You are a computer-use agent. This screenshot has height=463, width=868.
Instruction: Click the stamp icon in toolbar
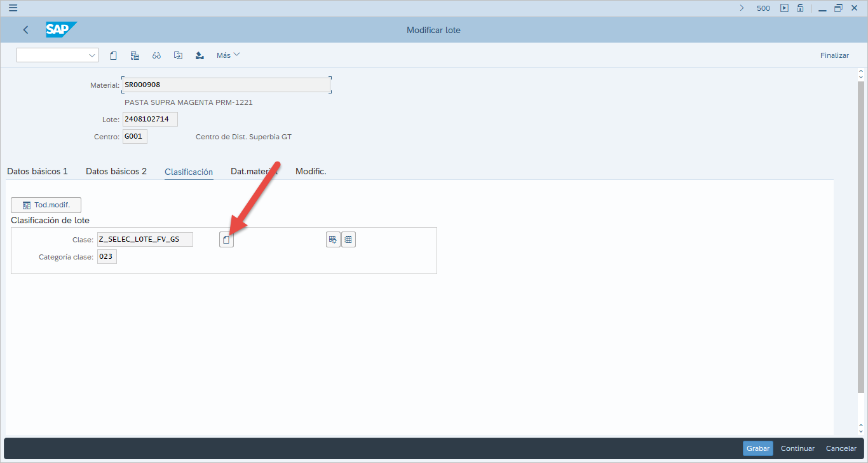[200, 55]
